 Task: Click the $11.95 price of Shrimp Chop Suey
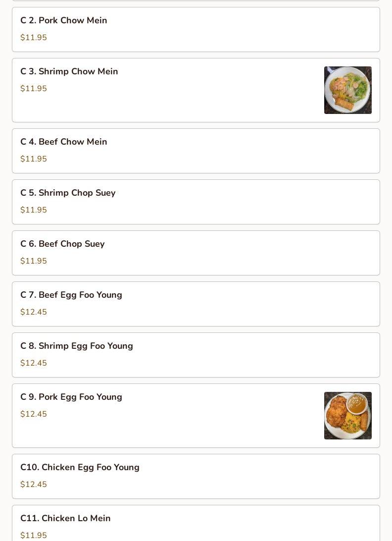[34, 210]
